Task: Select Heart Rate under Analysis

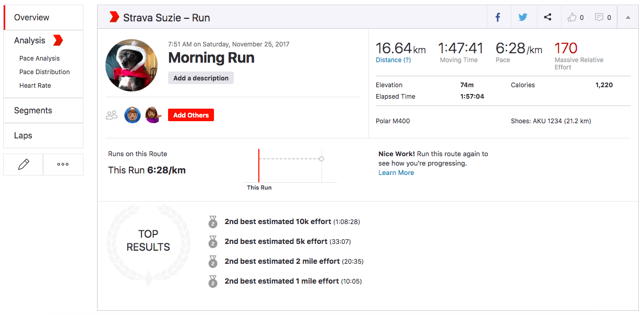Action: coord(34,85)
